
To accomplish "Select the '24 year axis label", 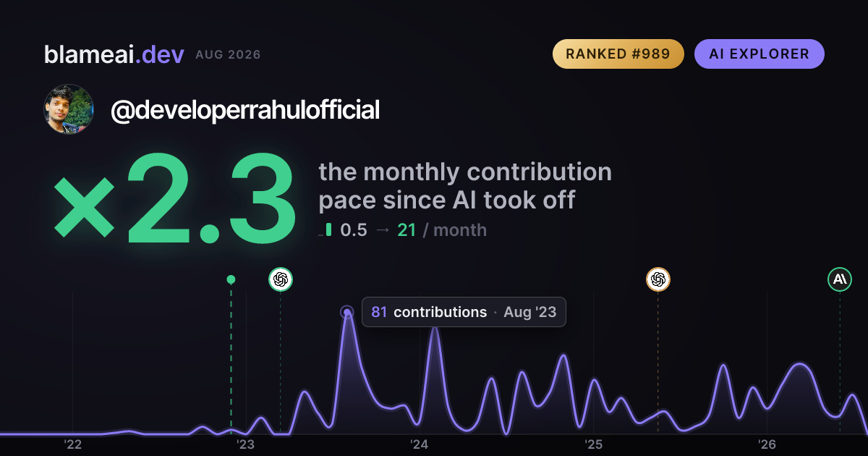I will point(420,444).
